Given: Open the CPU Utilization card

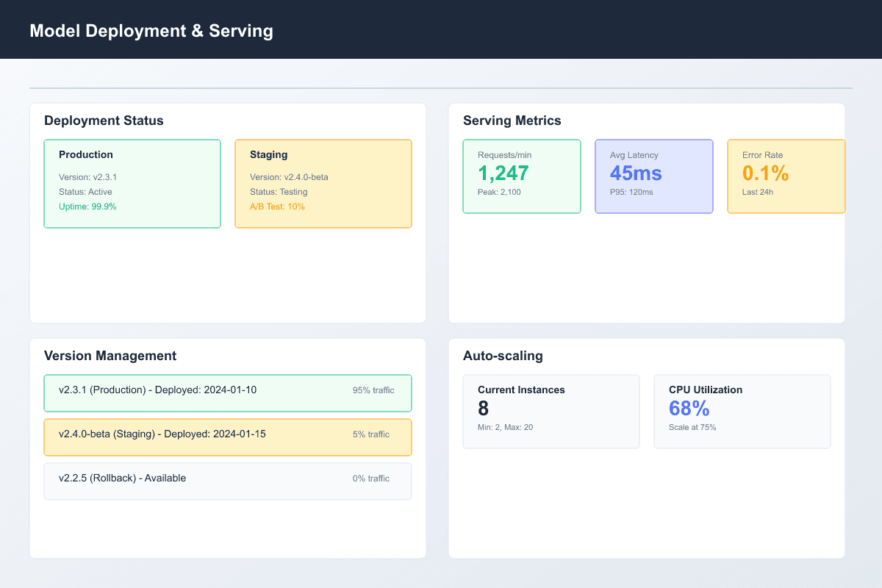Looking at the screenshot, I should coord(742,412).
